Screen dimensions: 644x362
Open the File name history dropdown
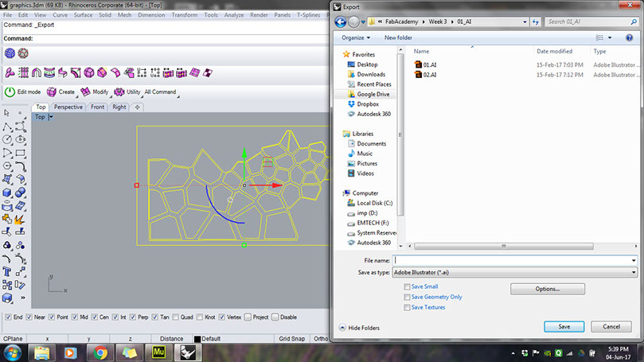(x=634, y=261)
